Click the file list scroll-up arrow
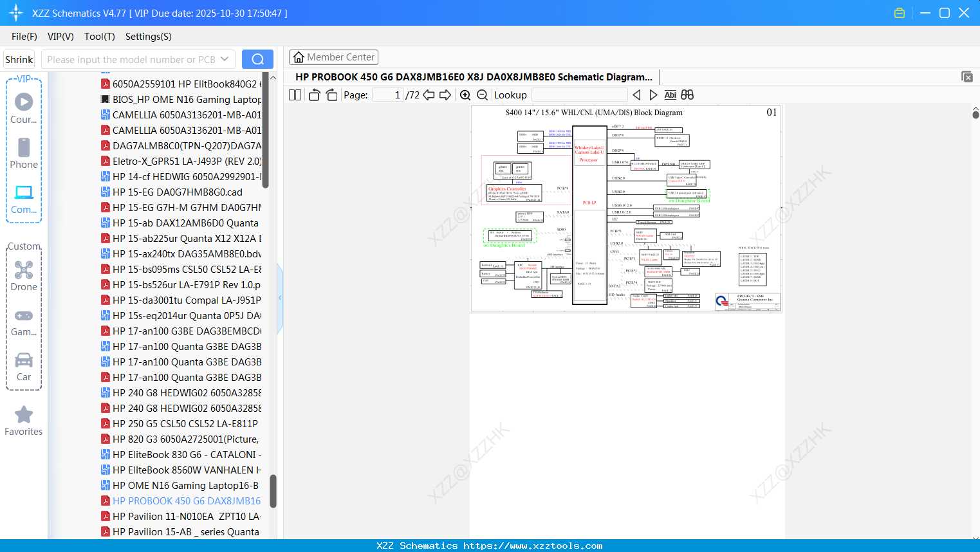The width and height of the screenshot is (980, 552). pos(273,78)
